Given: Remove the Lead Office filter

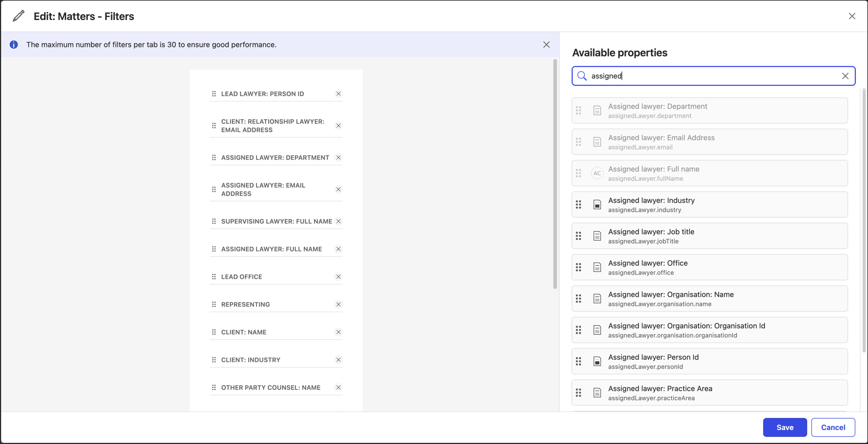Looking at the screenshot, I should pyautogui.click(x=338, y=277).
